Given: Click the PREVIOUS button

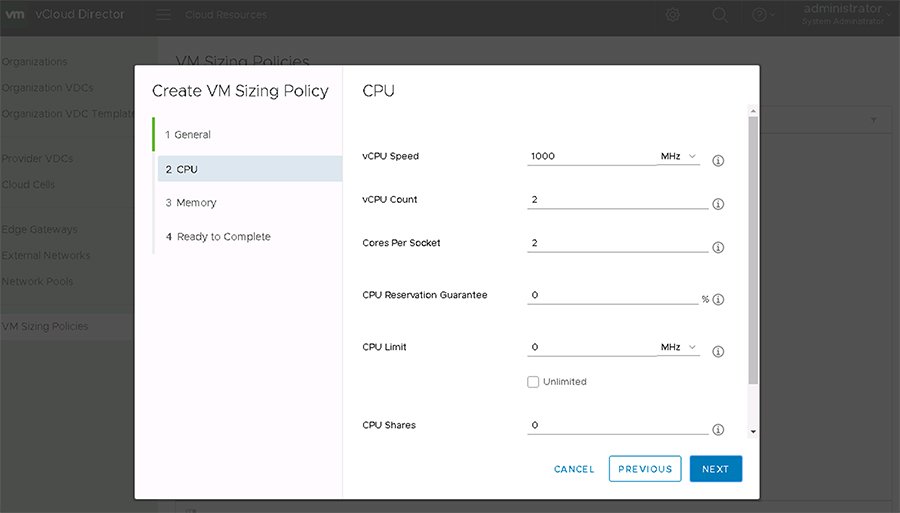Looking at the screenshot, I should (x=645, y=469).
